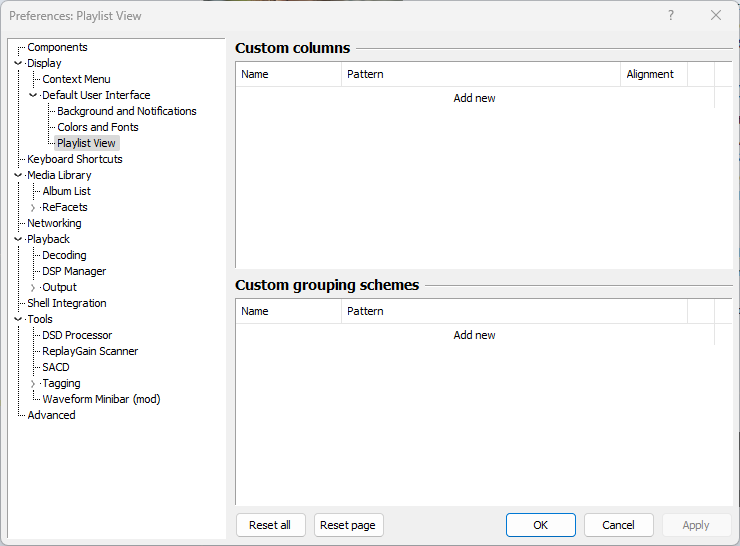This screenshot has height=546, width=740.
Task: Collapse the Media Library node
Action: tap(18, 175)
